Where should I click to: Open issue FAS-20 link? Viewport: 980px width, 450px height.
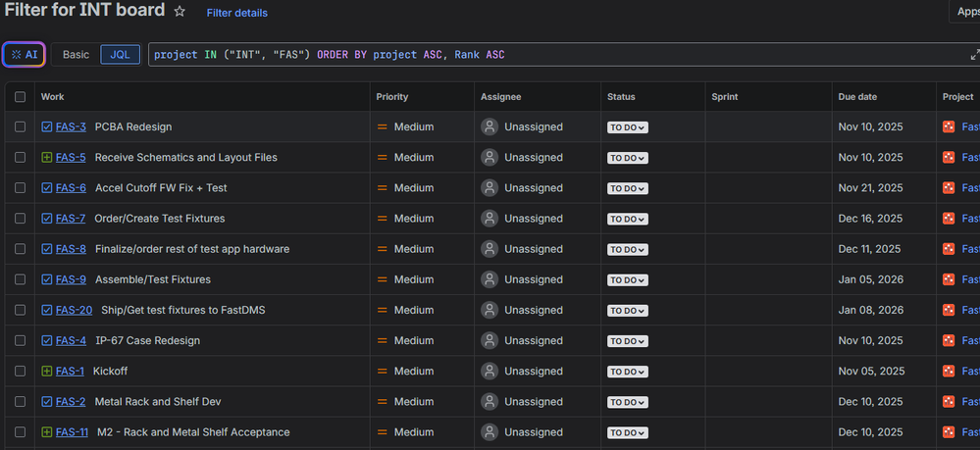click(74, 311)
